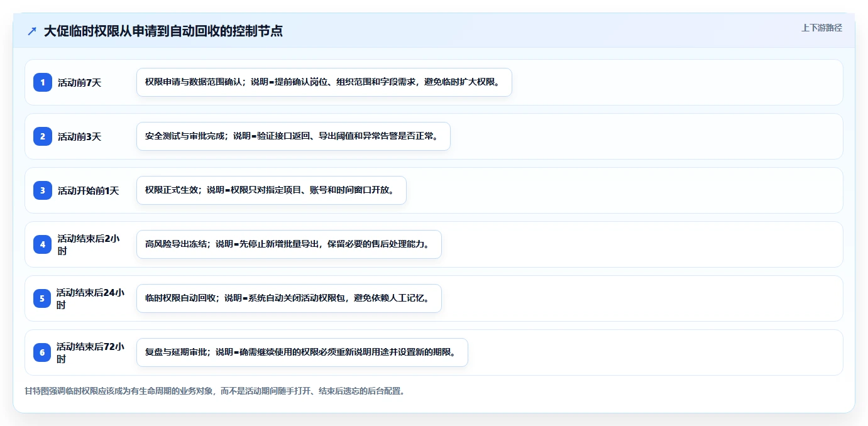868x426 pixels.
Task: Select step badge number 2
Action: (43, 136)
